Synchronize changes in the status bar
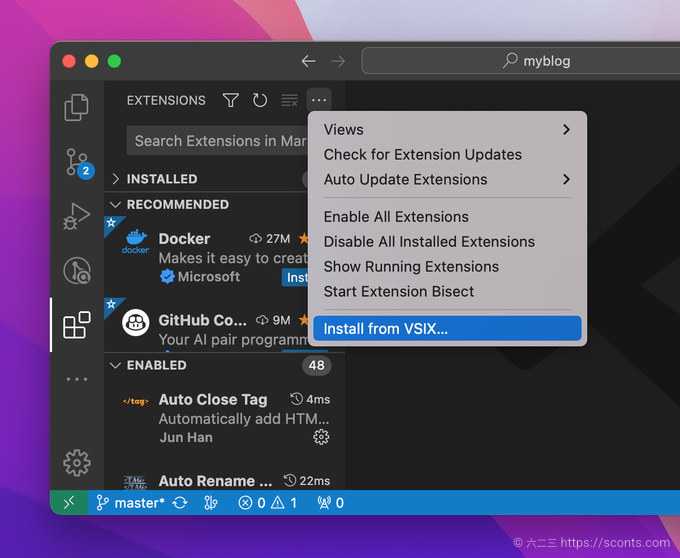 [x=180, y=503]
